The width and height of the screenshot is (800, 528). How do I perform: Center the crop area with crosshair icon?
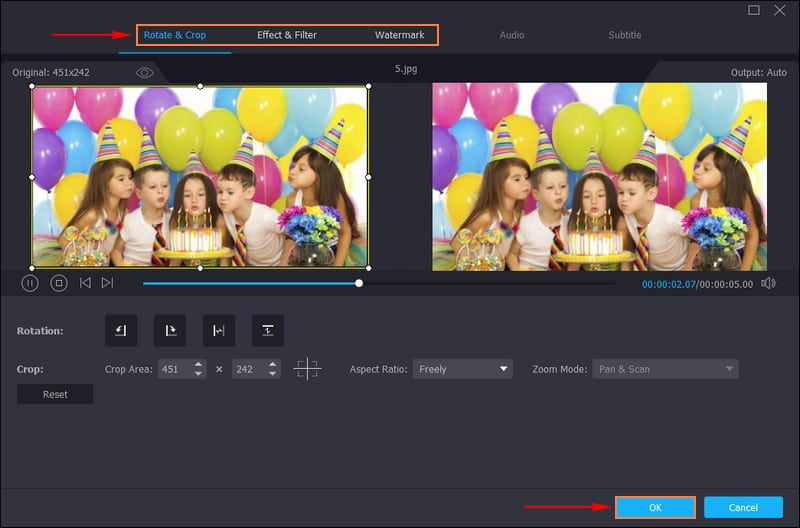(x=307, y=369)
